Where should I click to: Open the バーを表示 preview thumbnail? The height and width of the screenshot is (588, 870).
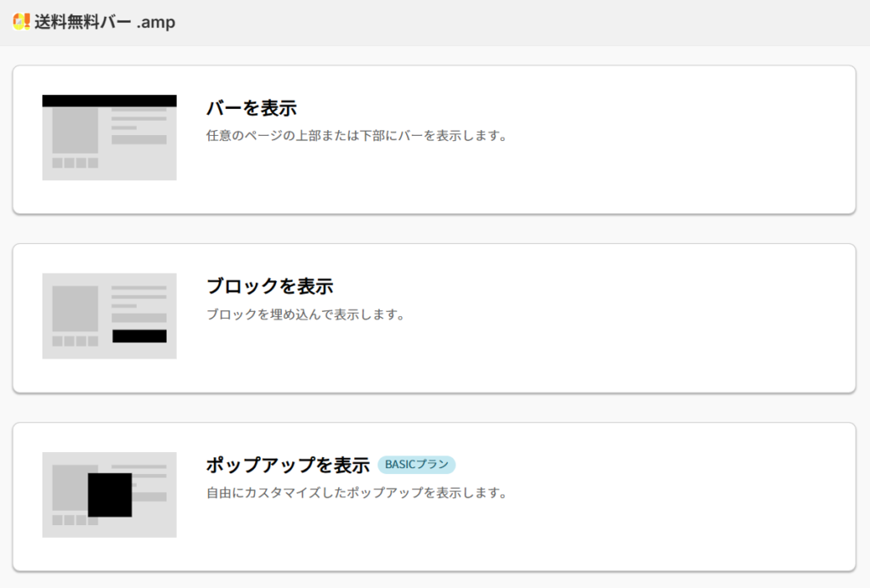tap(110, 139)
